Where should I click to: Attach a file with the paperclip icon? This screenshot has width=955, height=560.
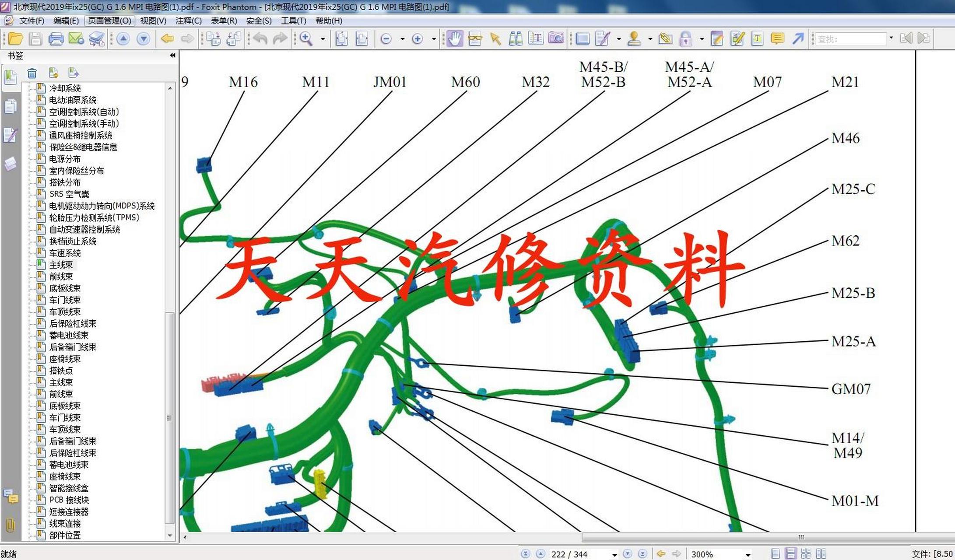pyautogui.click(x=665, y=39)
